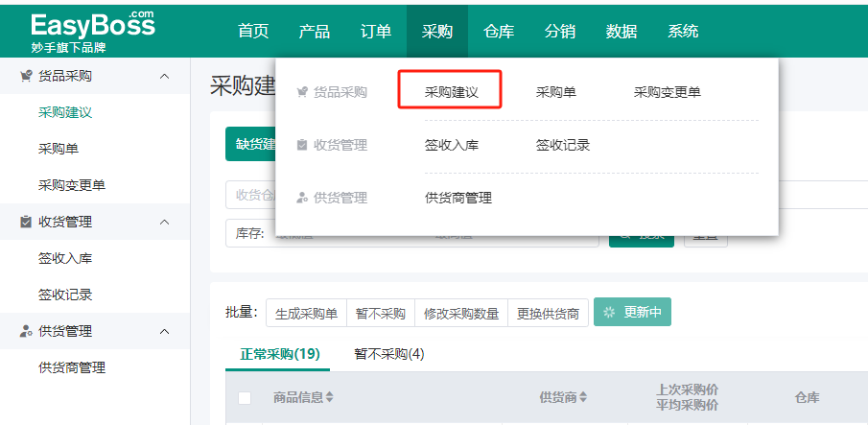Choose 采购变更单 in the dropdown menu

click(x=667, y=92)
